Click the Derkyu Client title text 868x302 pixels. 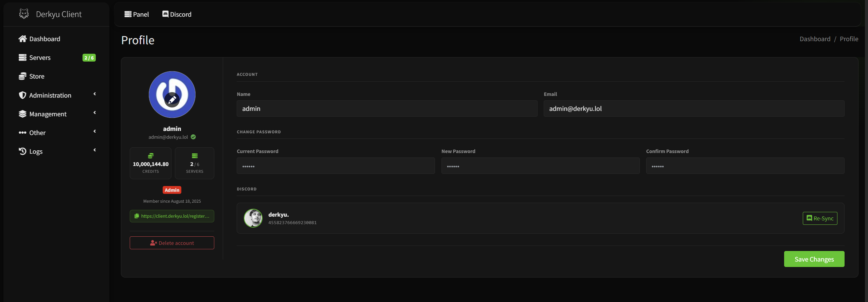coord(59,14)
